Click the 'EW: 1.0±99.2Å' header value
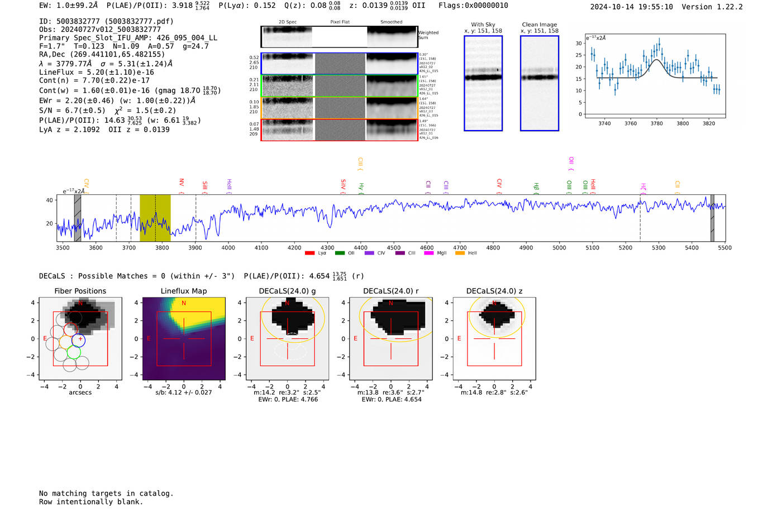The width and height of the screenshot is (782, 532). [x=68, y=6]
